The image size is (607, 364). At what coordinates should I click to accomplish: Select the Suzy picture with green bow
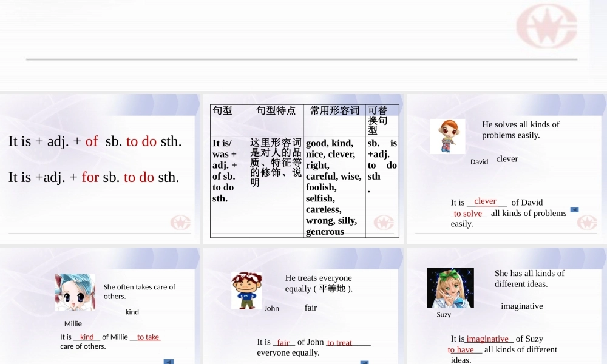point(450,288)
